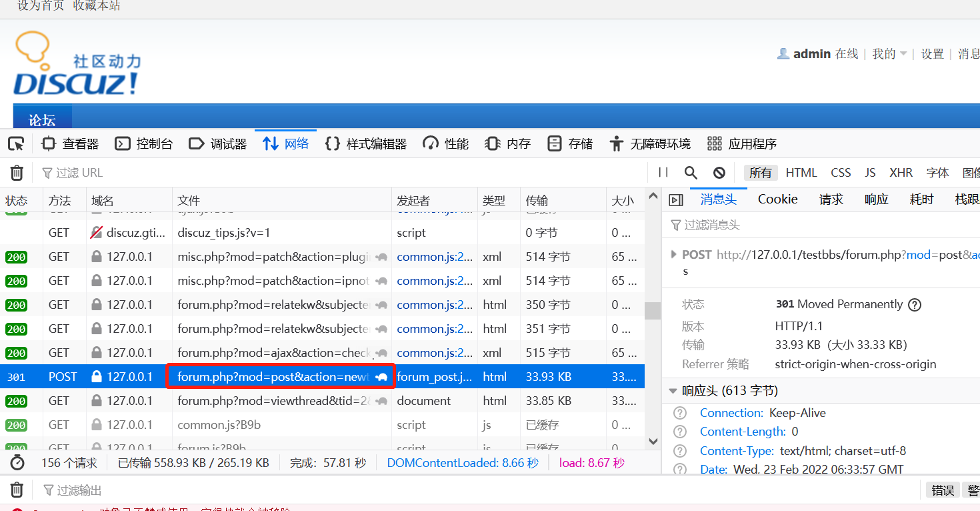Open the 查看器 inspector tab

(70, 143)
